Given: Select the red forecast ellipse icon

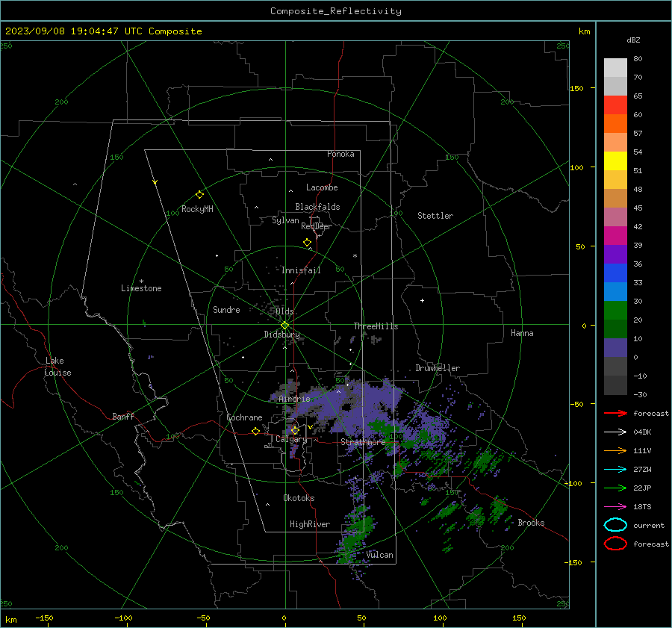Looking at the screenshot, I should click(x=615, y=544).
